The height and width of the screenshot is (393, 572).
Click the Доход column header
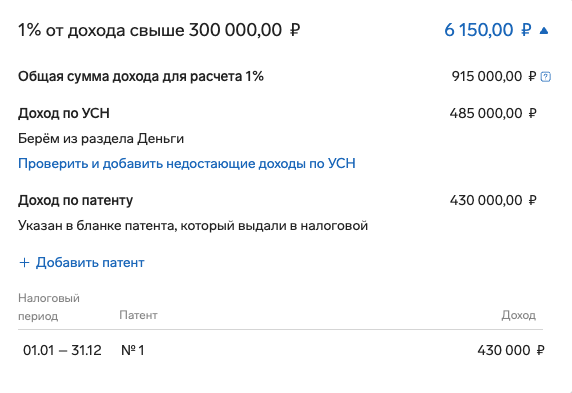click(x=519, y=315)
